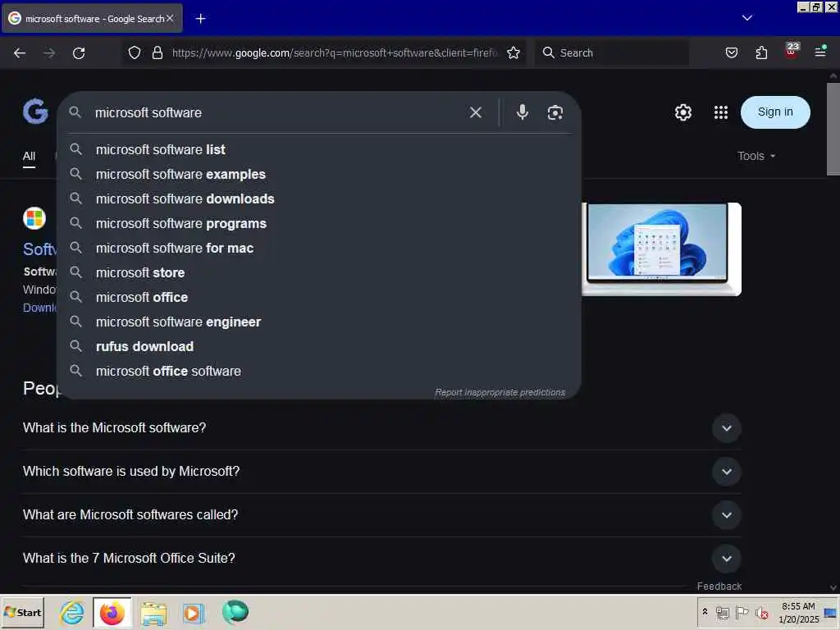The height and width of the screenshot is (630, 840).
Task: Click the Microsoft logo favicon in results
Action: pyautogui.click(x=34, y=218)
